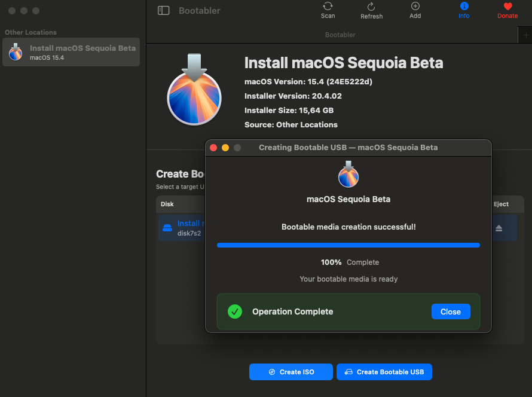532x397 pixels.
Task: Click the green checkmark success icon
Action: 235,312
